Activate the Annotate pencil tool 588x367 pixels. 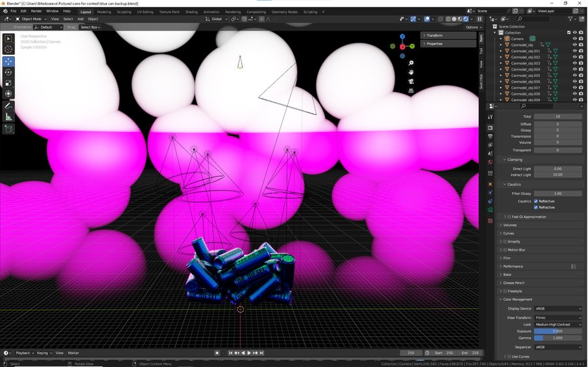8,106
